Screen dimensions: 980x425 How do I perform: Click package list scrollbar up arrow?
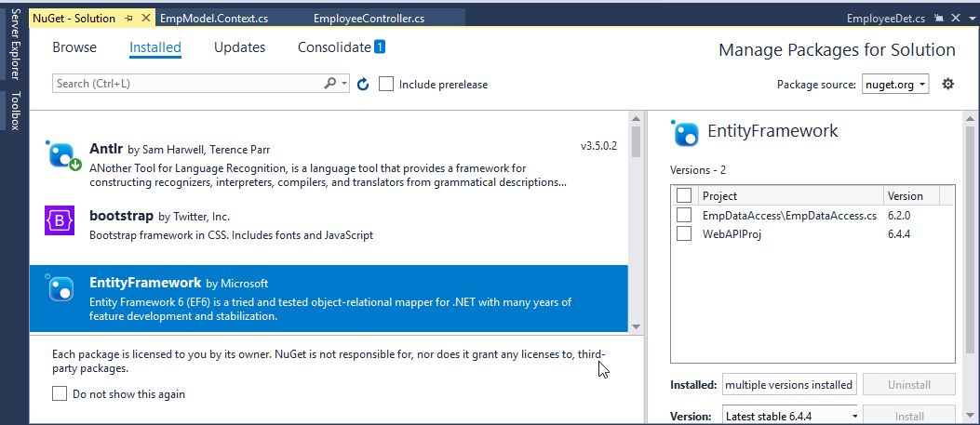(636, 119)
